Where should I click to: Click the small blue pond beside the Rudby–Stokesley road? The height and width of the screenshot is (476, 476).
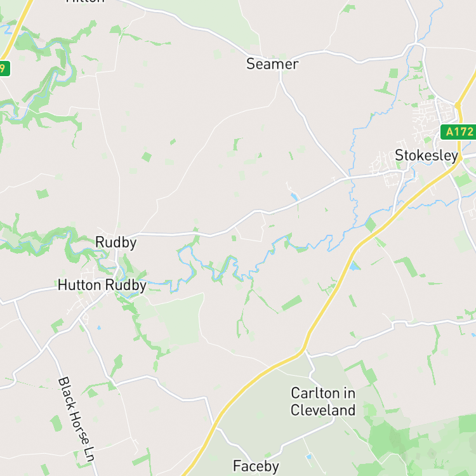(294, 197)
